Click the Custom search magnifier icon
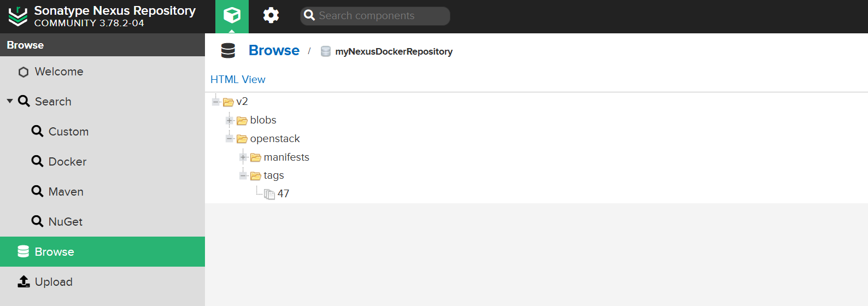The height and width of the screenshot is (306, 868). coord(37,131)
